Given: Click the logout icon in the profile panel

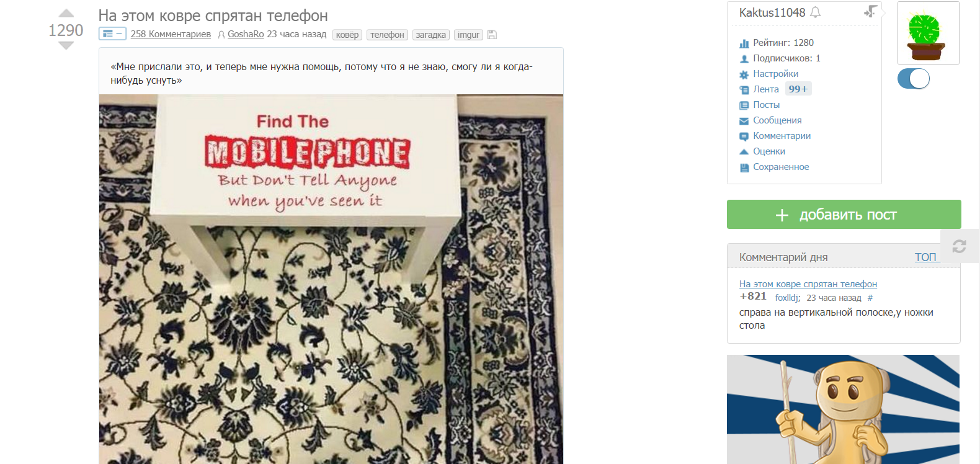Looking at the screenshot, I should tap(870, 11).
